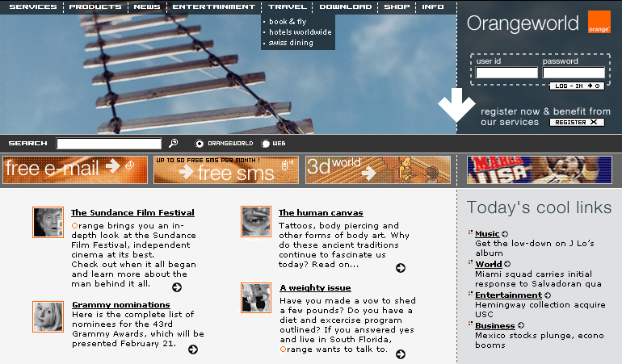Click the Grammy nominations thumbnail
Image resolution: width=622 pixels, height=364 pixels.
[48, 316]
